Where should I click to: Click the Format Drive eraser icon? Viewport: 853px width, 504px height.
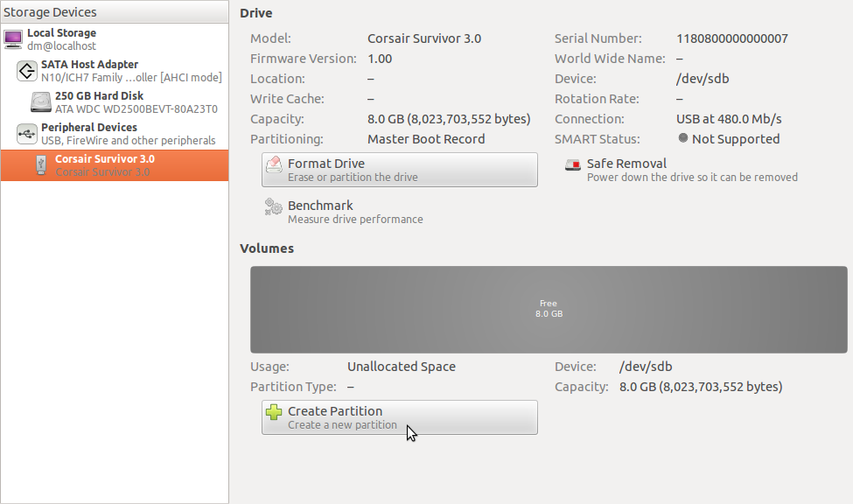tap(274, 164)
